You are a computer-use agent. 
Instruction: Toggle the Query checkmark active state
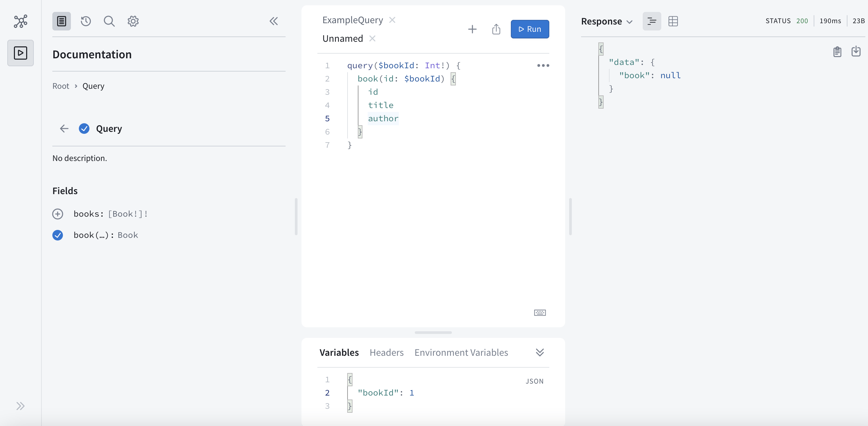(84, 128)
